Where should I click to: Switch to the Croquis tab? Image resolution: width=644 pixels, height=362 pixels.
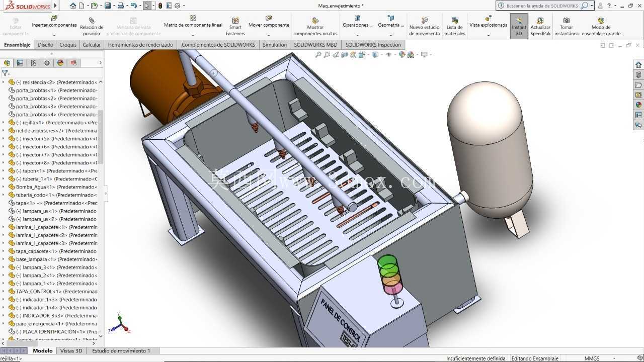pyautogui.click(x=68, y=45)
